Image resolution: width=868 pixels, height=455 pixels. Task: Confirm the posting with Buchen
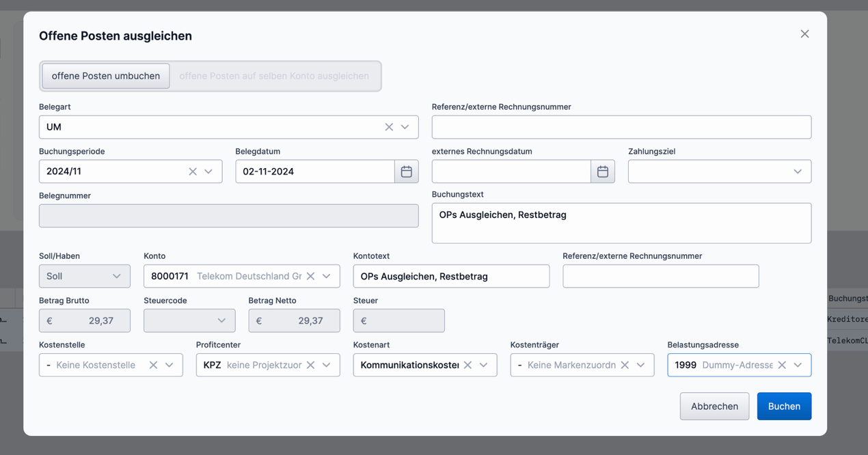pos(784,406)
